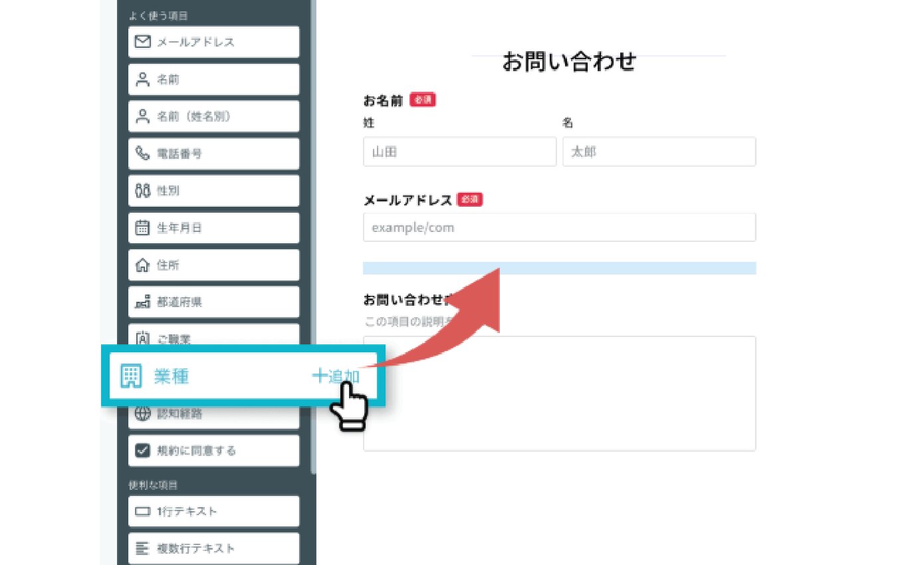Viewport: 924px width, 565px height.
Task: Click the sidebar vertical scrollbar
Action: click(x=314, y=236)
